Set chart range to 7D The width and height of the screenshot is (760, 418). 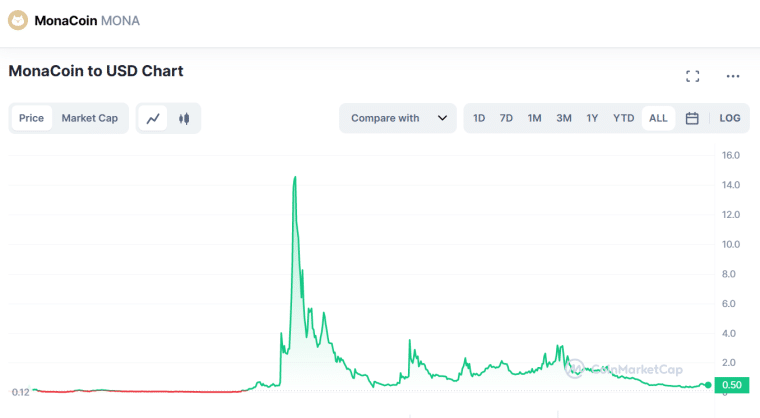506,118
